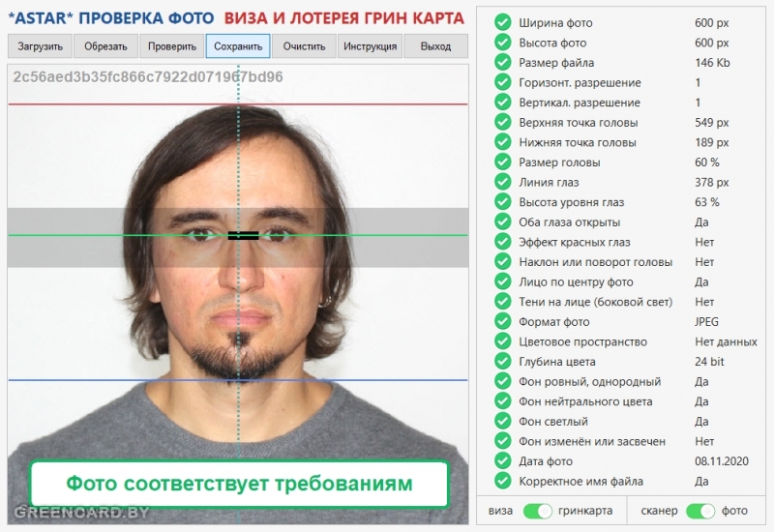Toggle the виза / гринкарта switch
774x532 pixels.
538,511
